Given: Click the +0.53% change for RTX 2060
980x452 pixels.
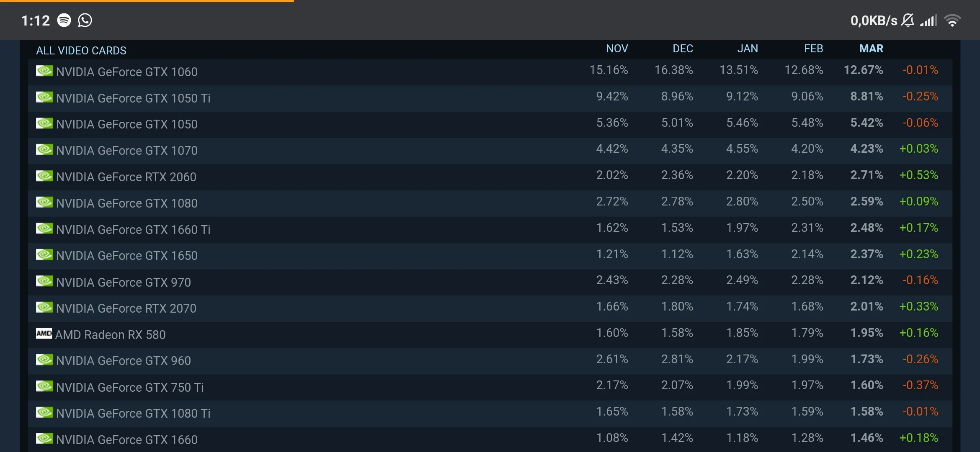Looking at the screenshot, I should 919,175.
